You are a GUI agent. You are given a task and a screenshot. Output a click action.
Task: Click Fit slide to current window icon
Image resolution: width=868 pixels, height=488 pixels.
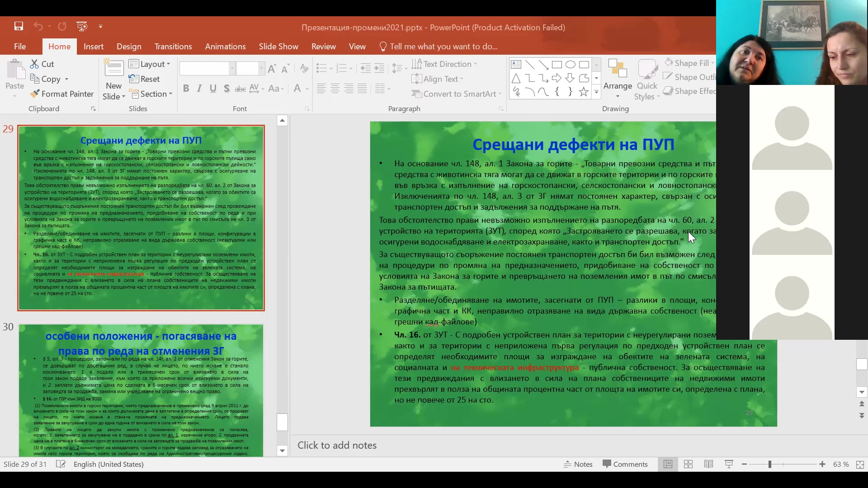pos(860,464)
